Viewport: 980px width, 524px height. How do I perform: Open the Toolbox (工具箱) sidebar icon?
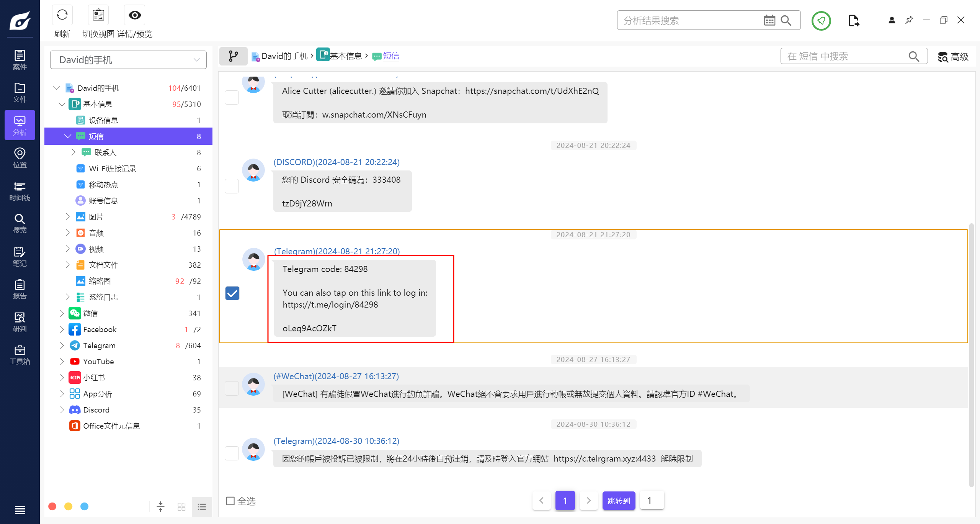20,355
